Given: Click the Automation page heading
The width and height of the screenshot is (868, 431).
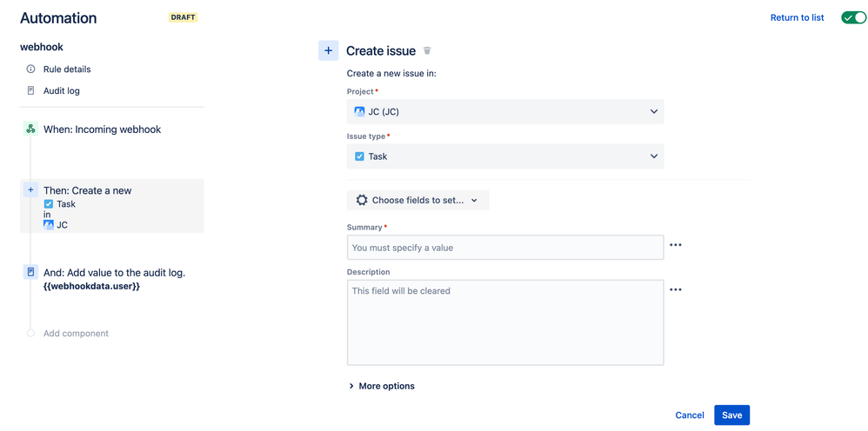Looking at the screenshot, I should pos(58,17).
